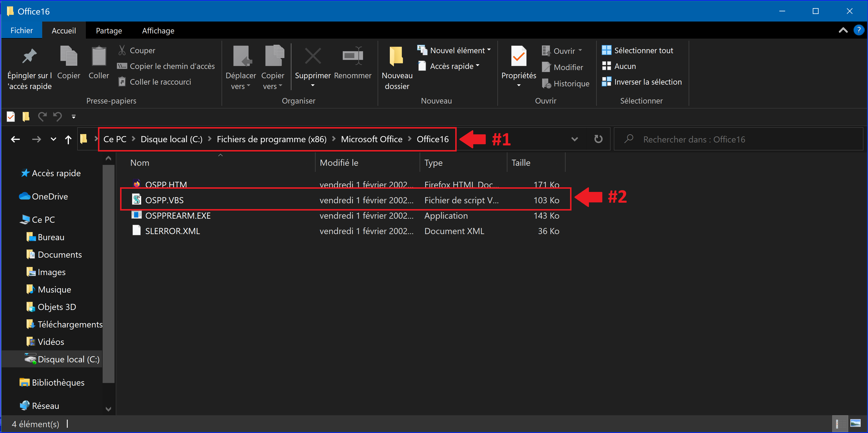Open address bar history dropdown

click(574, 139)
